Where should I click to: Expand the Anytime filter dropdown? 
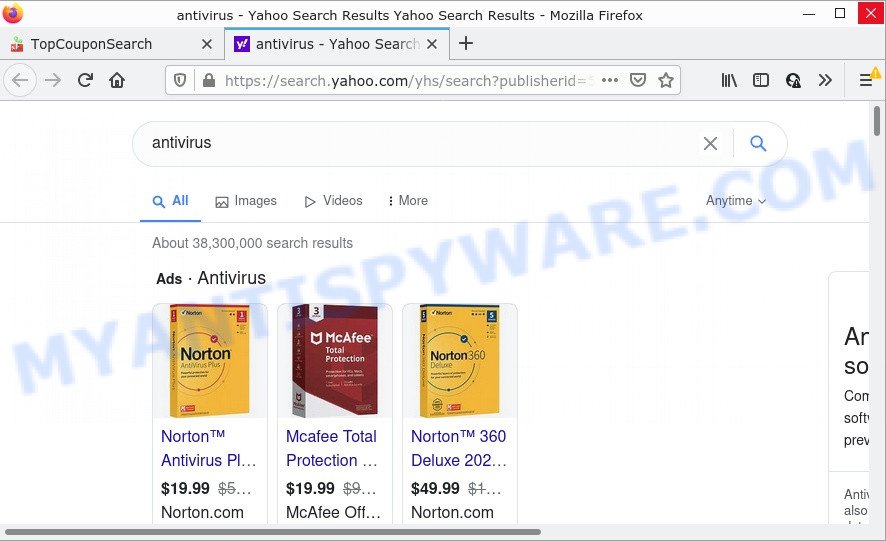pyautogui.click(x=736, y=201)
